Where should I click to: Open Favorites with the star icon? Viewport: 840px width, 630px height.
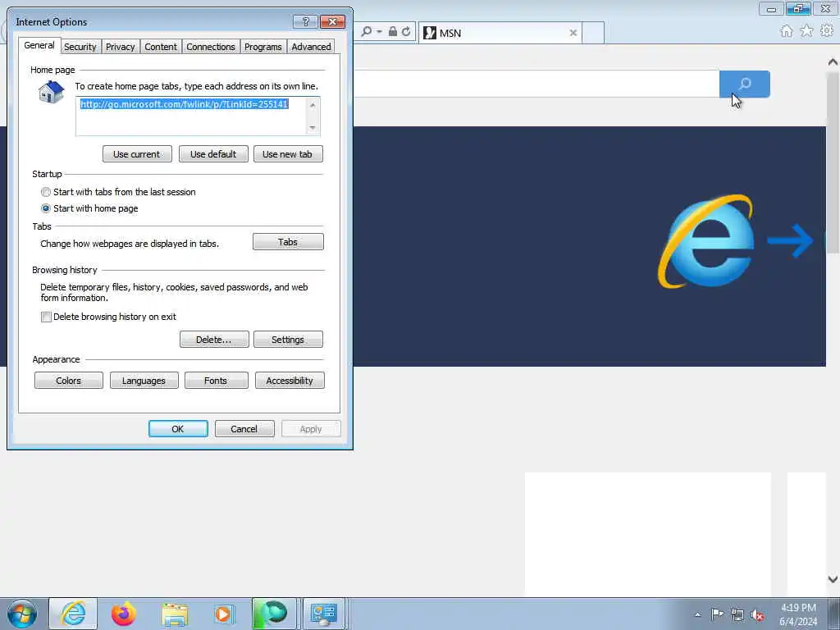tap(806, 32)
